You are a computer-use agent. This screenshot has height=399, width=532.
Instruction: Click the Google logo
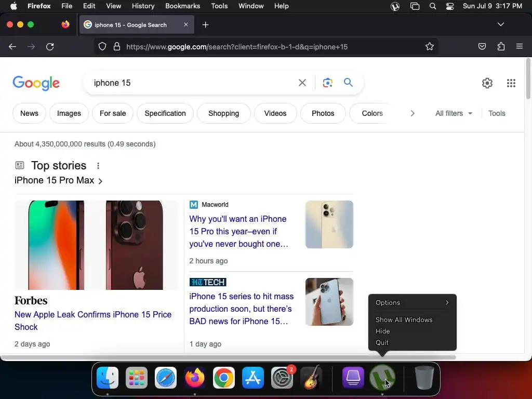(36, 83)
